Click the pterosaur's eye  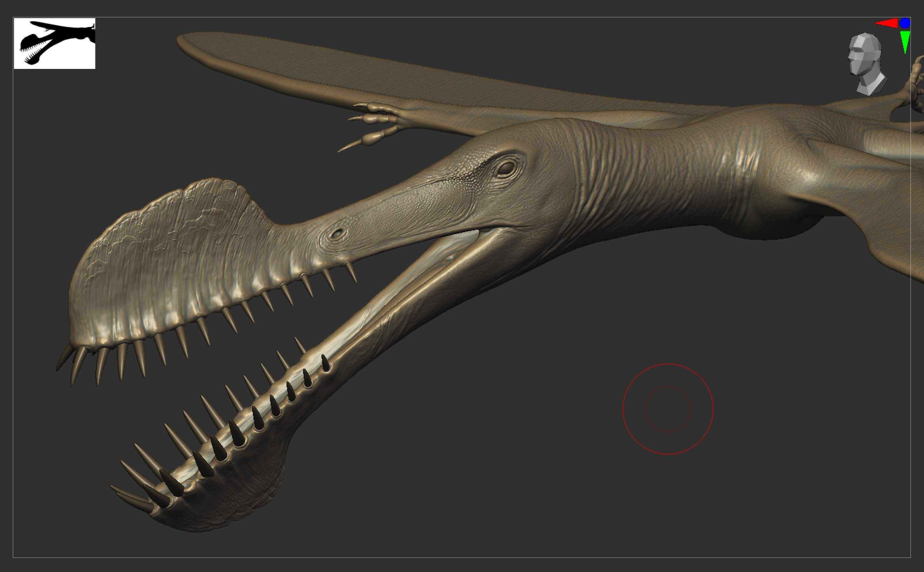click(506, 168)
